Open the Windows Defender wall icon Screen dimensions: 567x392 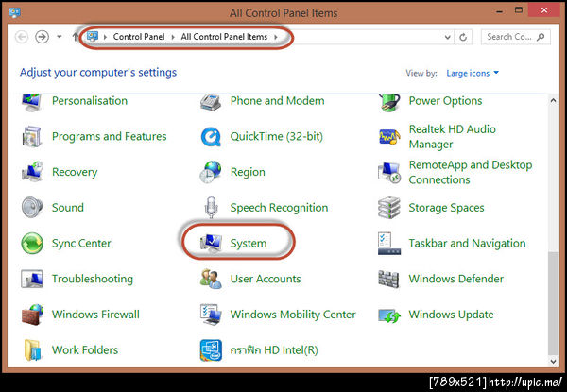pos(388,279)
